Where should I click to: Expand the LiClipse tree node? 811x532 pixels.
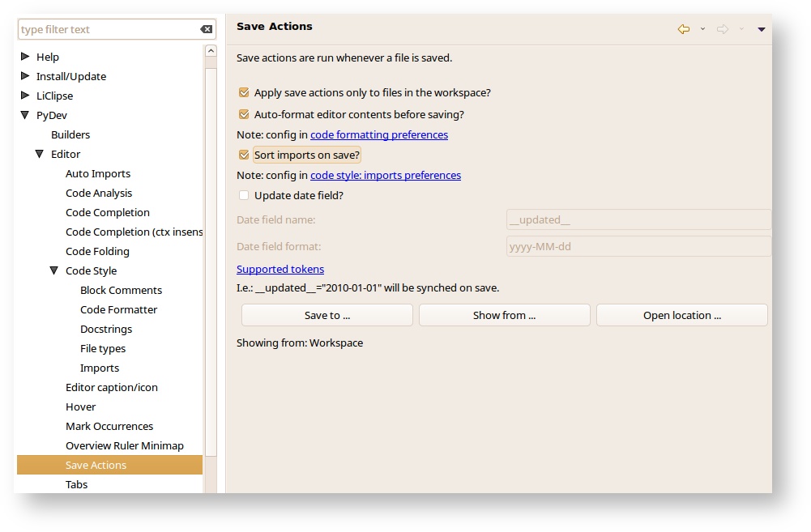pyautogui.click(x=25, y=96)
